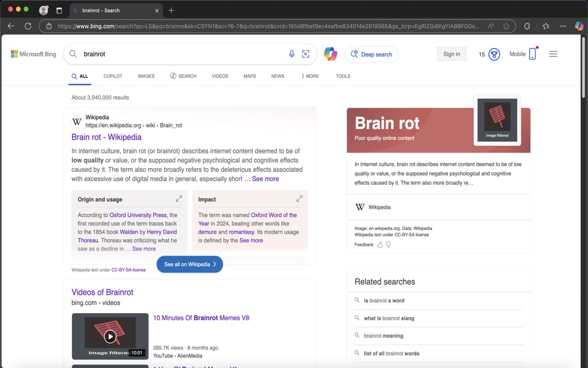Click the Mobile phone icon
This screenshot has height=368, width=588.
[x=532, y=54]
